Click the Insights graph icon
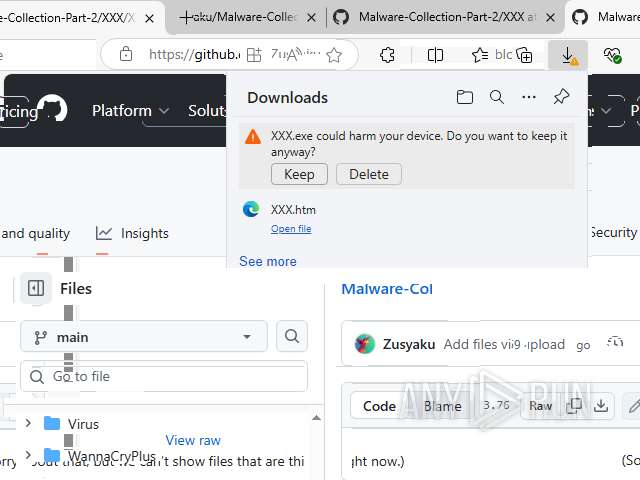Screen dimensions: 640x480 tap(104, 233)
